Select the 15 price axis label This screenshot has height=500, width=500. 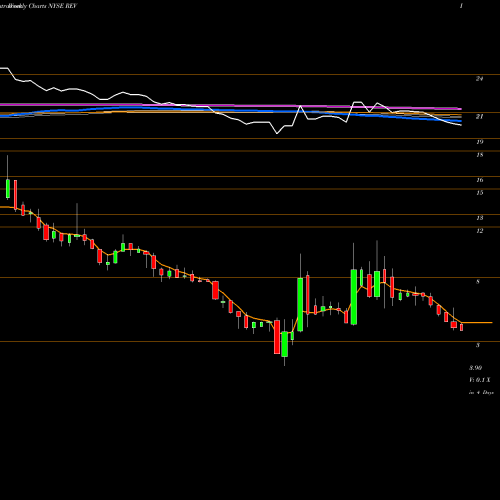tap(479, 193)
